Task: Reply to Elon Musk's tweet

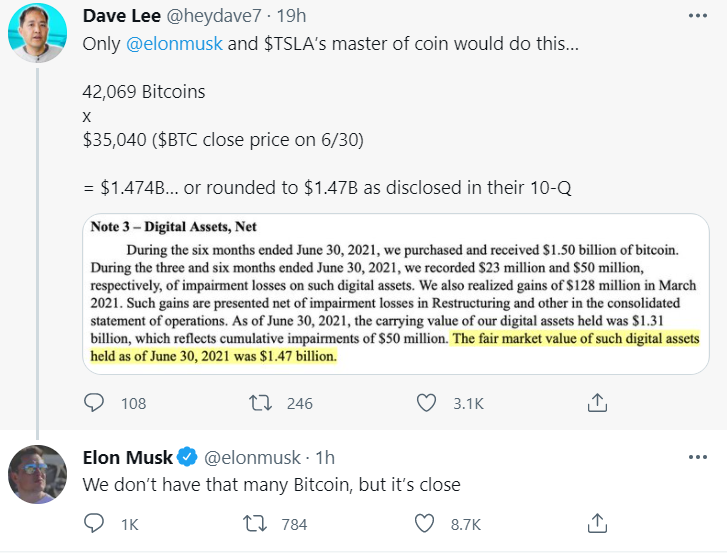Action: (x=95, y=523)
